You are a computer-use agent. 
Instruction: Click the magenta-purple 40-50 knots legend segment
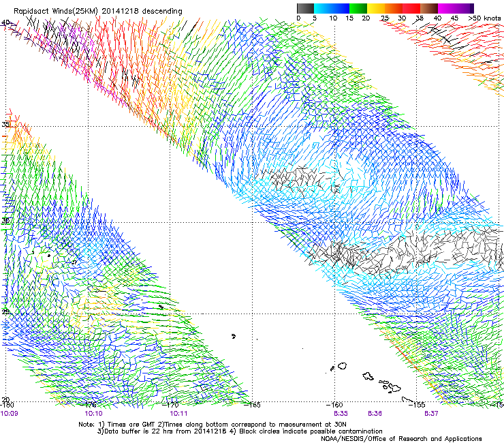(456, 8)
